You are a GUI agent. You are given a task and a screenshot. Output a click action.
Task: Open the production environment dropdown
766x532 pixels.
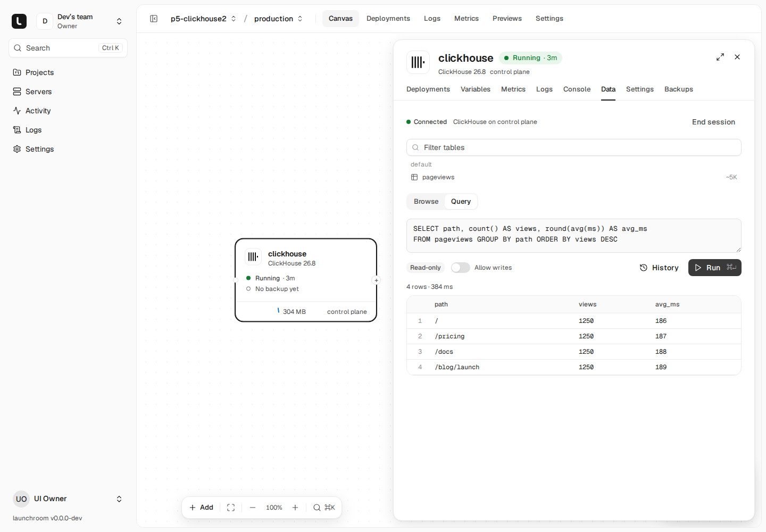coord(278,19)
